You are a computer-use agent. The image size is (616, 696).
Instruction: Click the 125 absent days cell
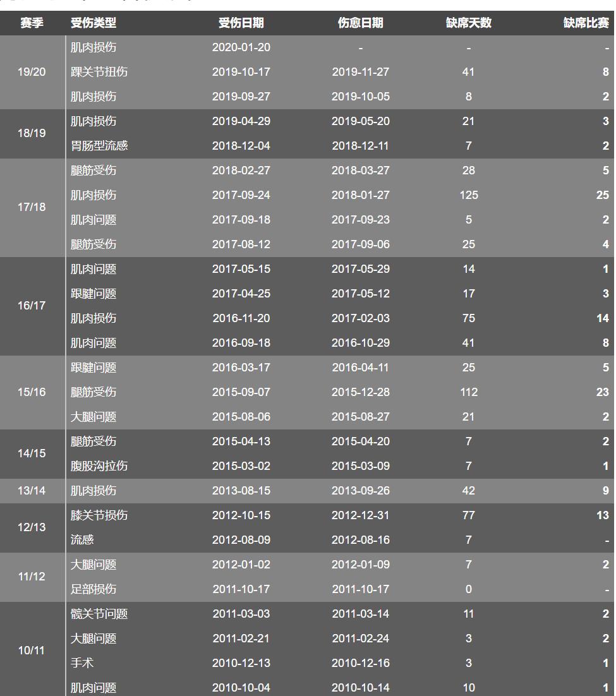pyautogui.click(x=468, y=195)
